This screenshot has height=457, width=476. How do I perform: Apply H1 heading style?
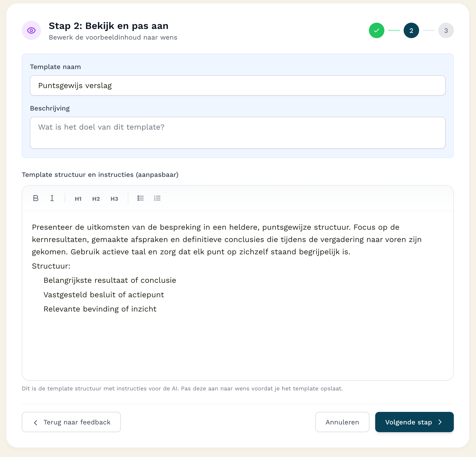pyautogui.click(x=78, y=199)
